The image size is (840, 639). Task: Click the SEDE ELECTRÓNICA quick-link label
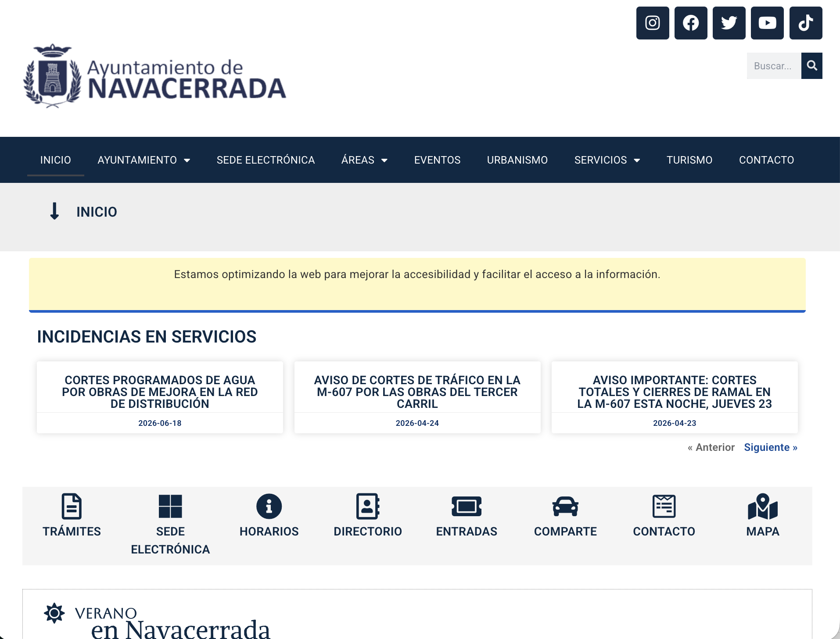(170, 540)
